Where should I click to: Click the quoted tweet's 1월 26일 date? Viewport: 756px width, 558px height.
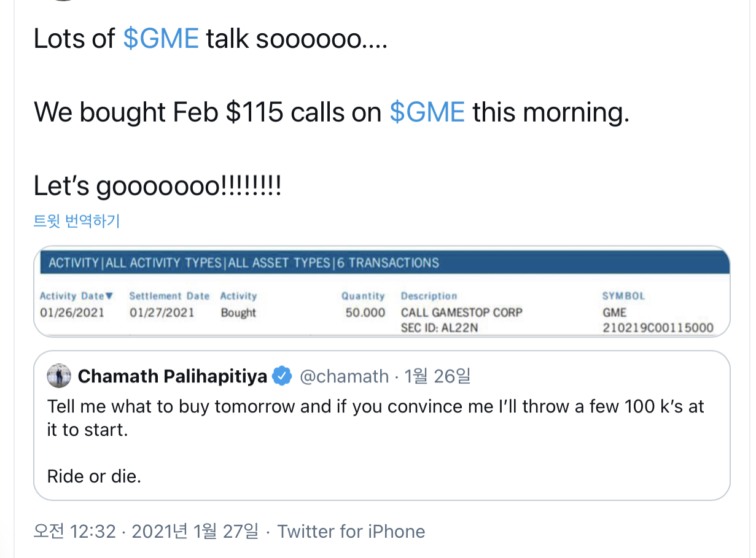(x=437, y=376)
